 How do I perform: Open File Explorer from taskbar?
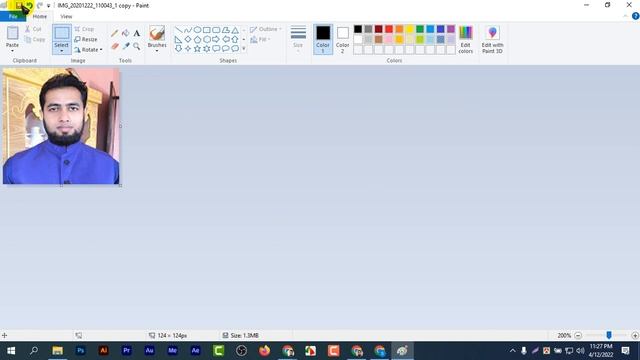tap(58, 351)
